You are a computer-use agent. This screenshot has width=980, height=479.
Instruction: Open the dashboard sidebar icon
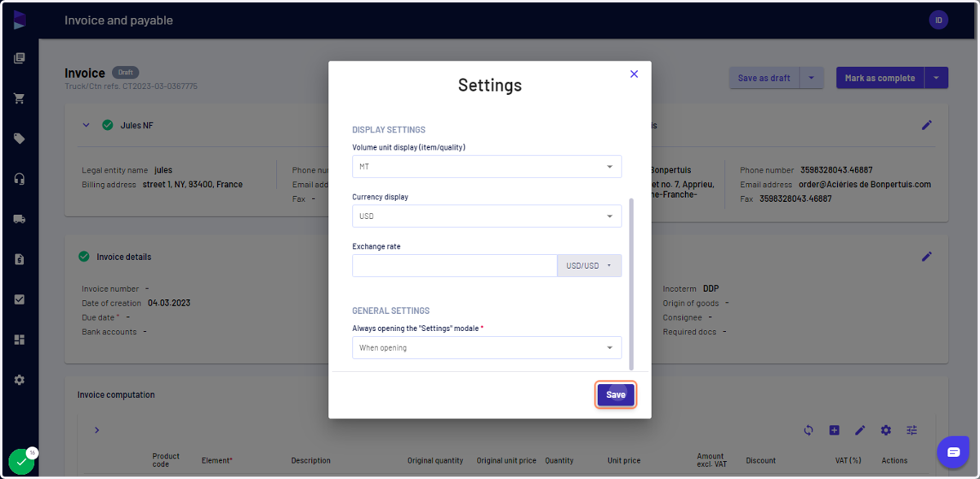20,339
